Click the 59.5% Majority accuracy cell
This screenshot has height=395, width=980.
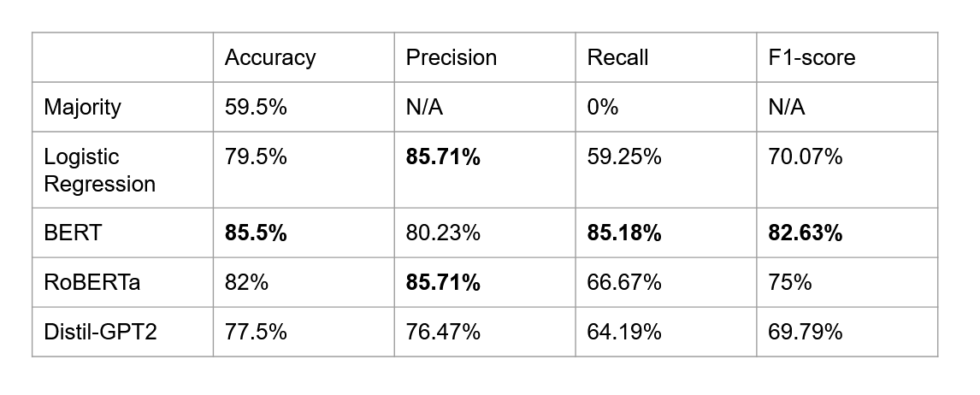coord(256,107)
